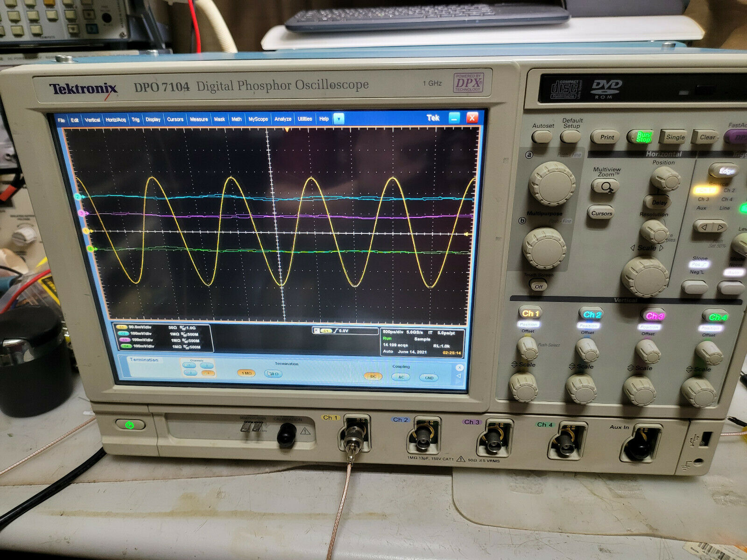Click the 14 199 acqs counter

(x=395, y=345)
